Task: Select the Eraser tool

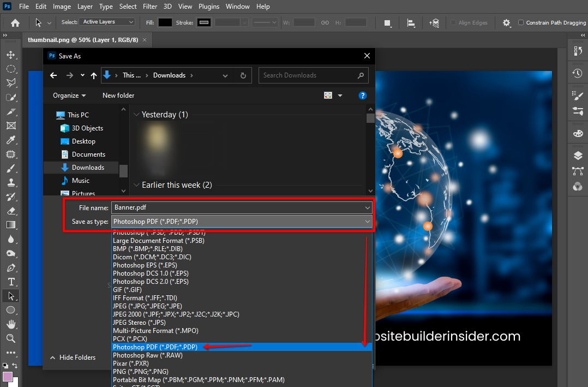Action: pos(10,211)
